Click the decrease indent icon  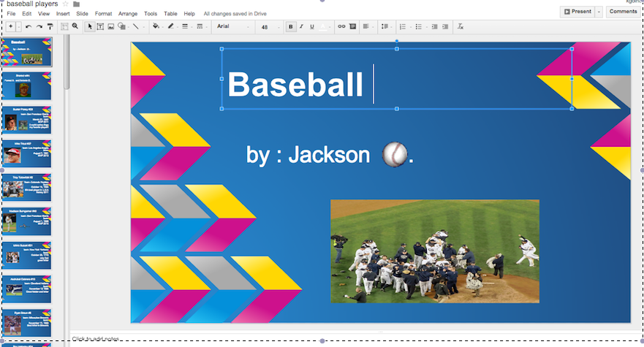pyautogui.click(x=434, y=27)
